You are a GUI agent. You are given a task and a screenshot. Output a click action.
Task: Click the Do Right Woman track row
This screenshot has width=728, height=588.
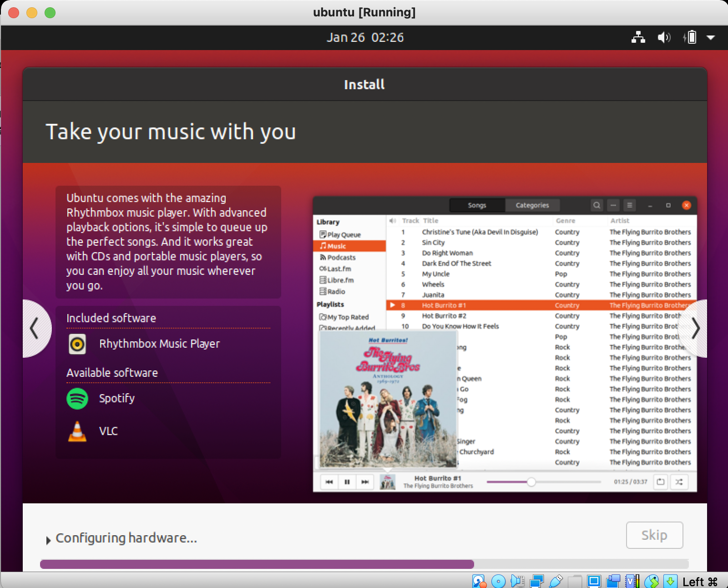[541, 253]
